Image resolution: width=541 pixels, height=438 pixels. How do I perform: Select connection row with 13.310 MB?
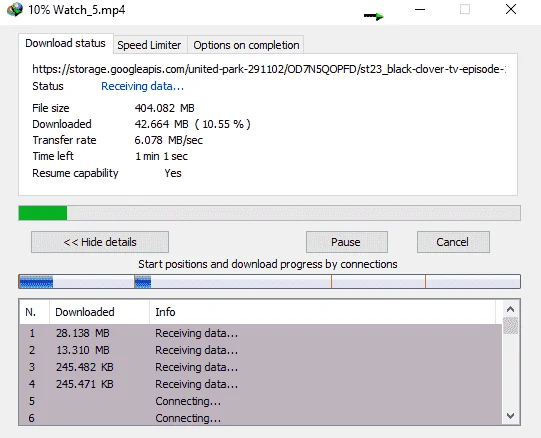260,350
